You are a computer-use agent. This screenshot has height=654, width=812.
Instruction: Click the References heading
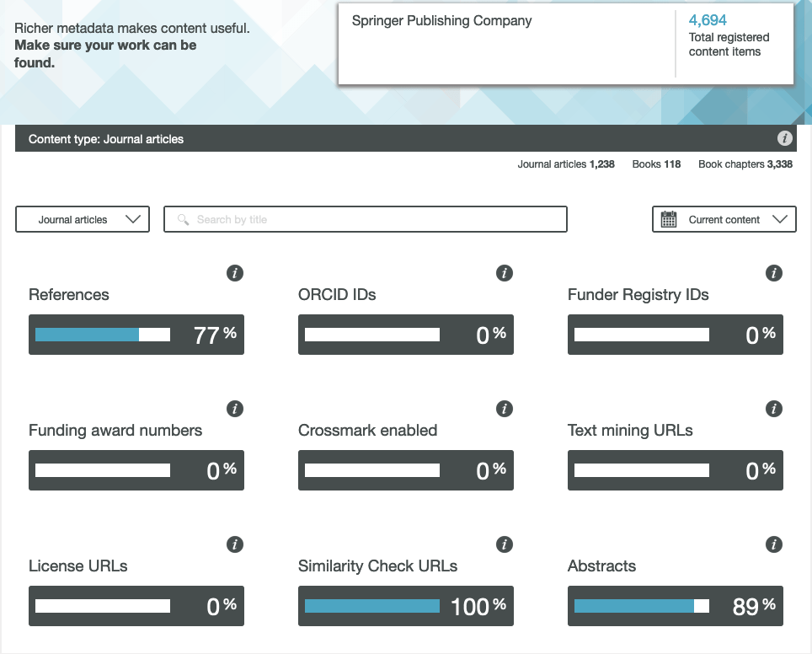click(69, 295)
